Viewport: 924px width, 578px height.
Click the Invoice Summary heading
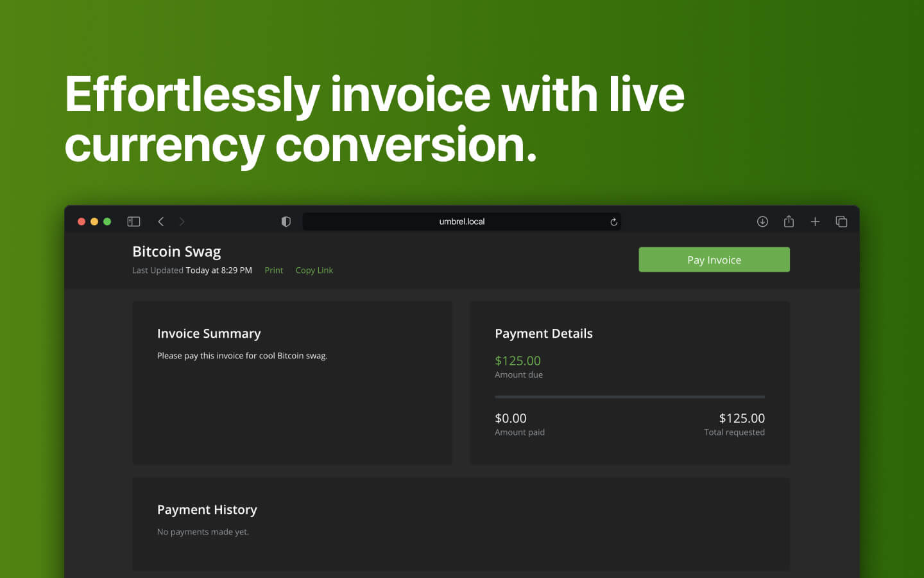(209, 333)
